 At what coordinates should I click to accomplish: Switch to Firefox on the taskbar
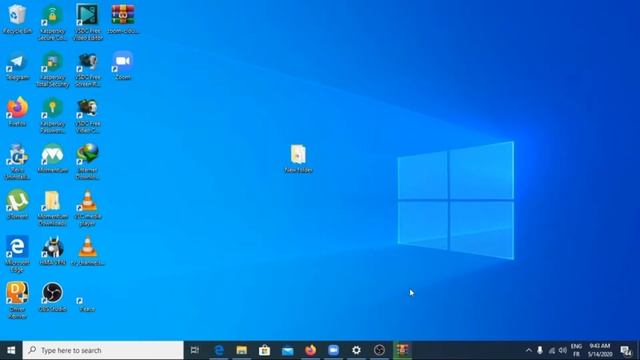click(311, 350)
